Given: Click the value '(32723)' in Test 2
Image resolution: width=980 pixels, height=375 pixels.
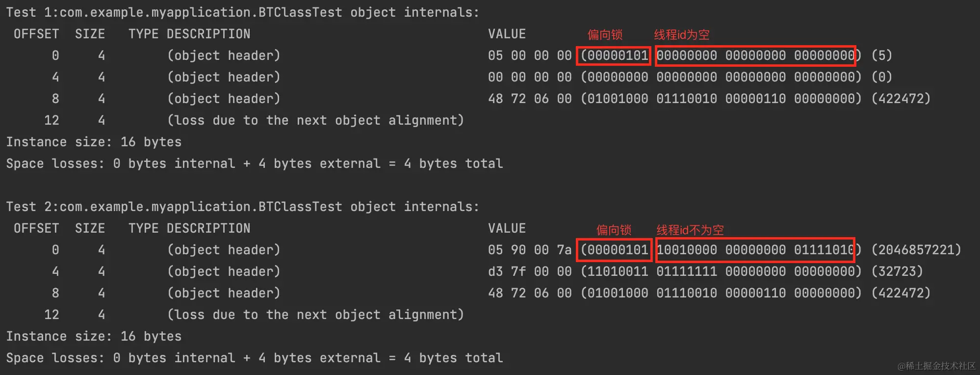Looking at the screenshot, I should [897, 271].
